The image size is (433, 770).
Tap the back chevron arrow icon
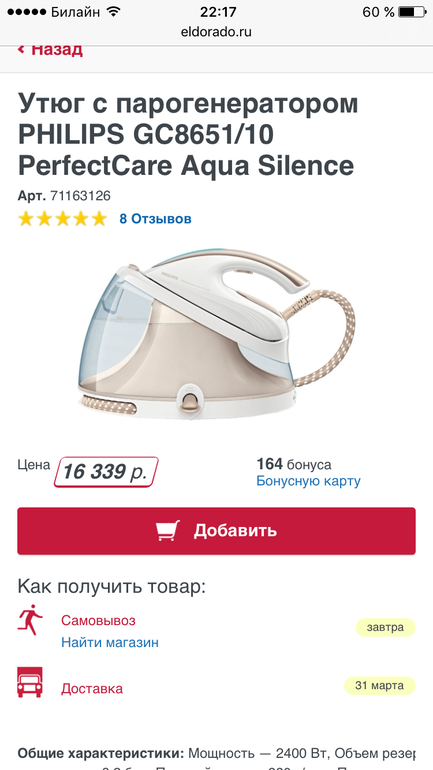[x=21, y=50]
